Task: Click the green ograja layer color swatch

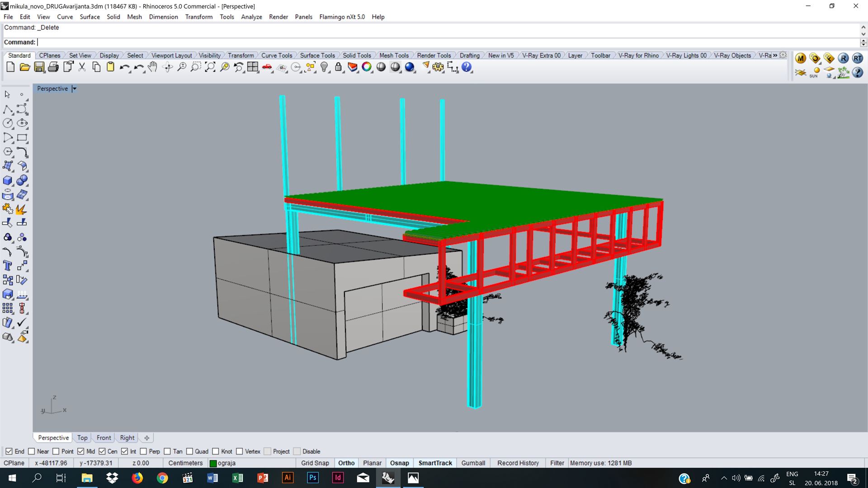Action: point(213,464)
